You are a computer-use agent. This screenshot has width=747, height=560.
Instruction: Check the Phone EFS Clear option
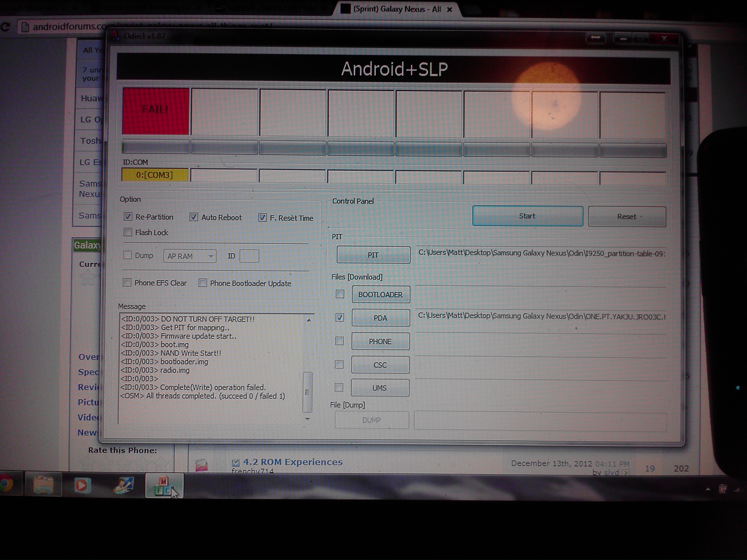point(127,283)
